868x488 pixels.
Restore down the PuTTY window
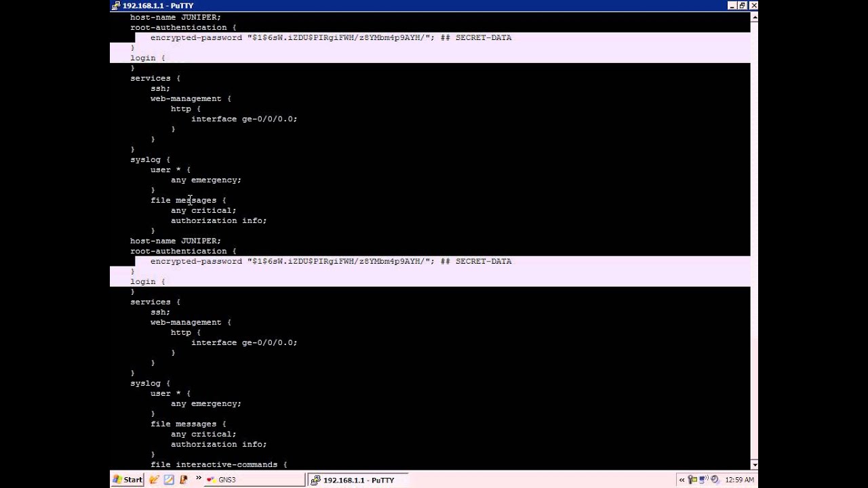point(743,5)
